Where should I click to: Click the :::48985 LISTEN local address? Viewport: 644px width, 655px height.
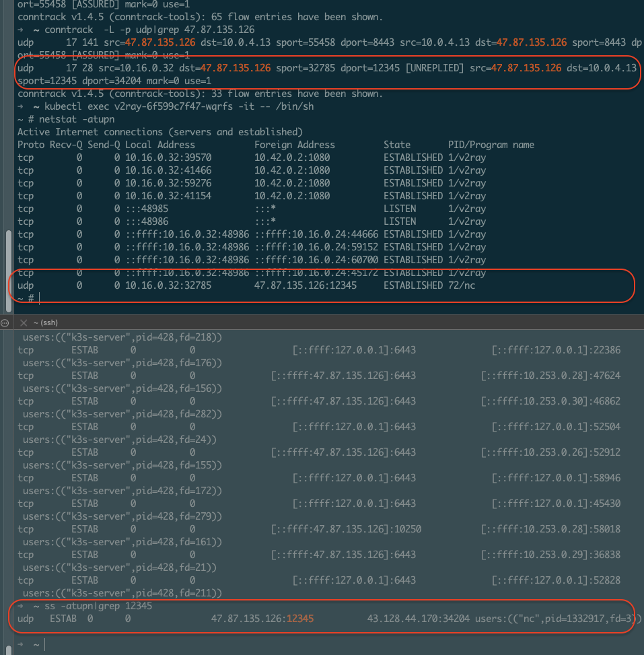pos(147,209)
